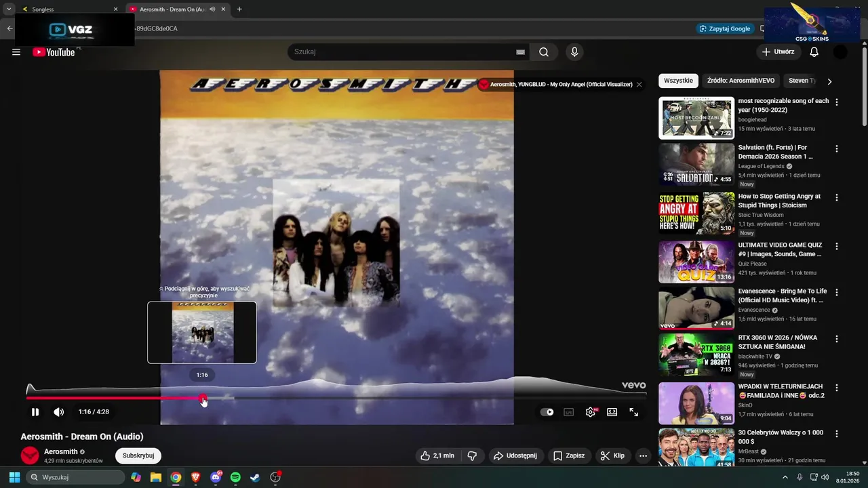Open How to Stop Getting Angry thumbnail
868x488 pixels.
coord(696,213)
